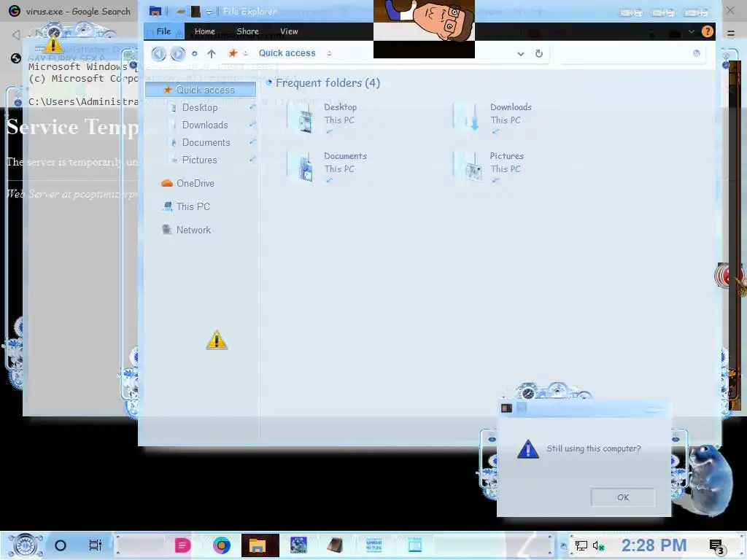Open the blue text taskbar app icon
747x560 pixels.
[374, 545]
